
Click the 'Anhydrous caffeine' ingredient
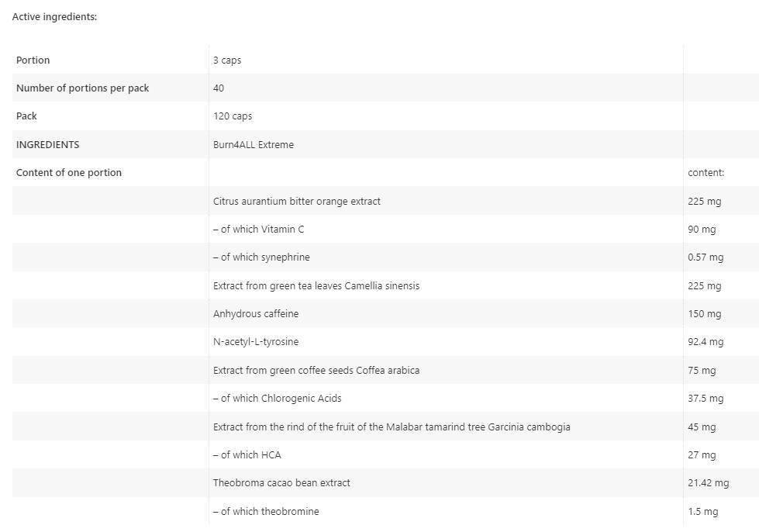256,314
